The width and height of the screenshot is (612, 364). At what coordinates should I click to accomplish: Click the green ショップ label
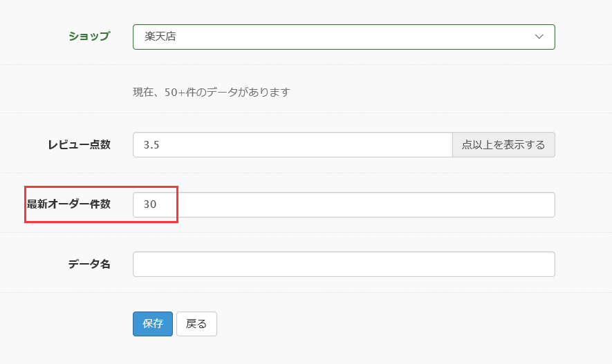click(89, 36)
